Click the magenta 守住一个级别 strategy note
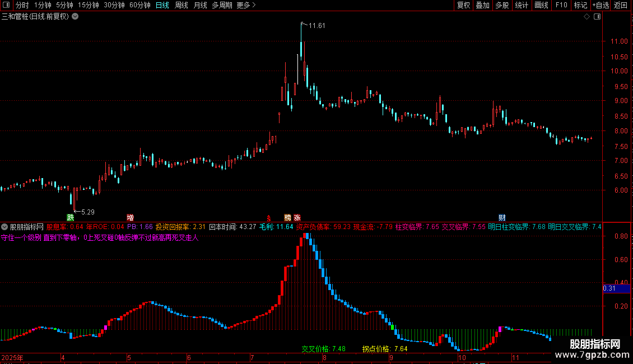 pos(100,237)
